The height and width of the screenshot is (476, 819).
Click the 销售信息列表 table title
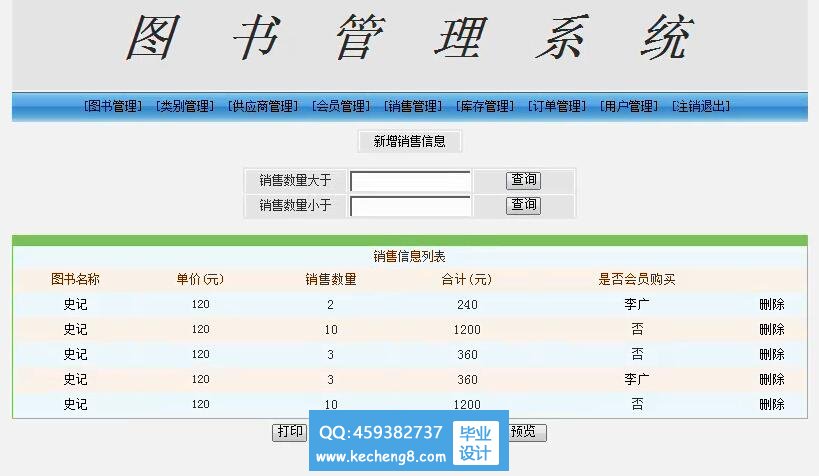pyautogui.click(x=410, y=257)
